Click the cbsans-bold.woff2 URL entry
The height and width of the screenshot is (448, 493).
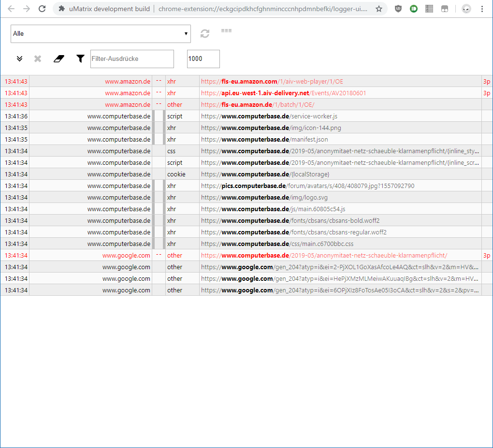point(290,221)
